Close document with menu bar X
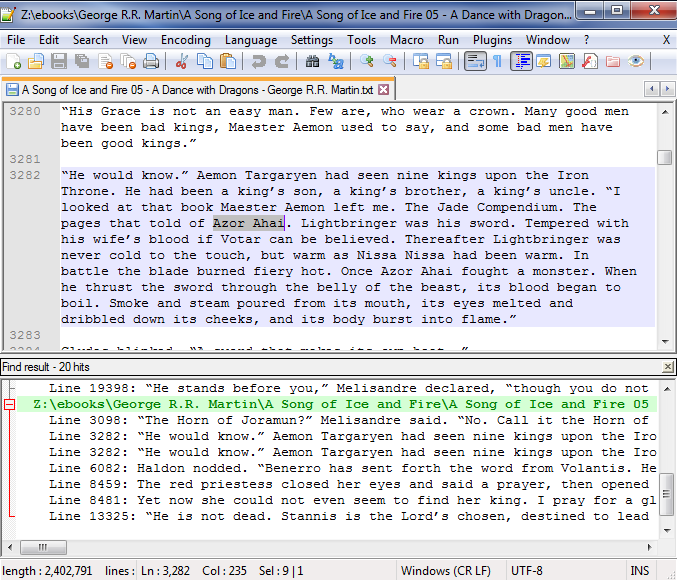Viewport: 677px width, 581px height. point(666,40)
